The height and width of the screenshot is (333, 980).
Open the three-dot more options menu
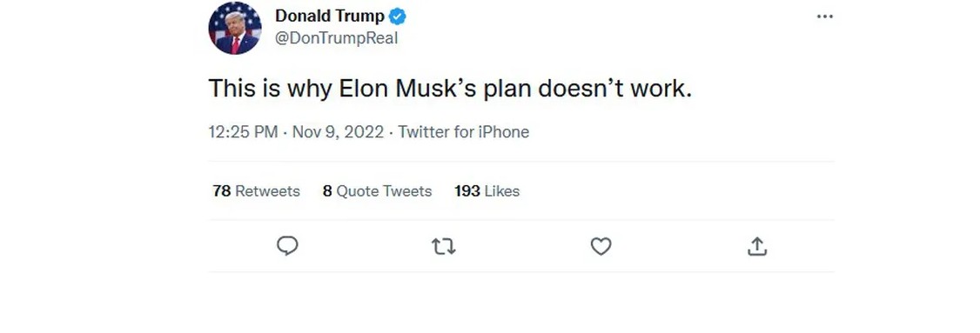point(825,17)
